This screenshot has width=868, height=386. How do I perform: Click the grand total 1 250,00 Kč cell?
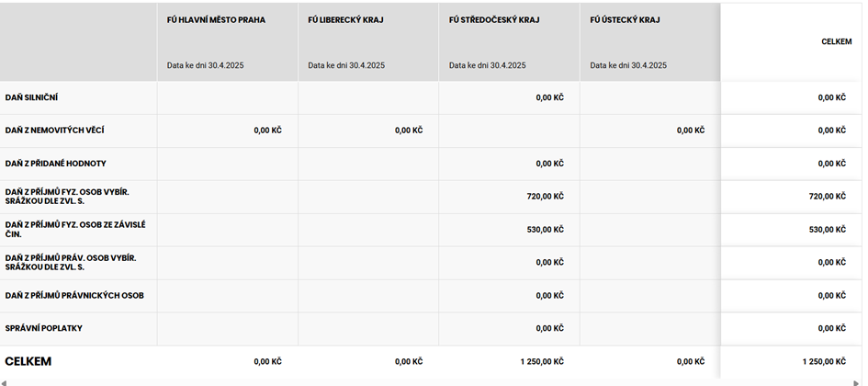tap(824, 361)
